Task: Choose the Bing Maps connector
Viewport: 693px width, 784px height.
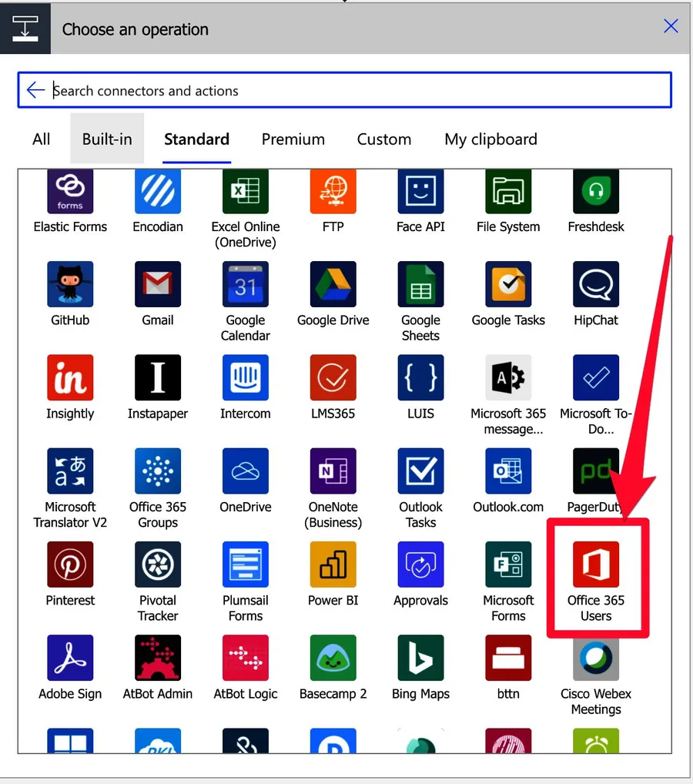Action: pyautogui.click(x=420, y=658)
